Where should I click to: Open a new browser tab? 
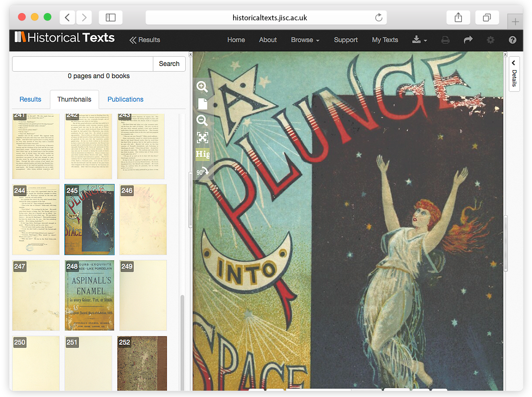click(515, 22)
